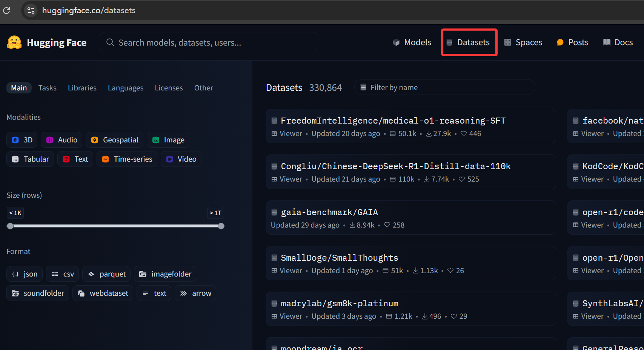The height and width of the screenshot is (350, 644).
Task: Open Docs from the top navigation
Action: [x=618, y=42]
